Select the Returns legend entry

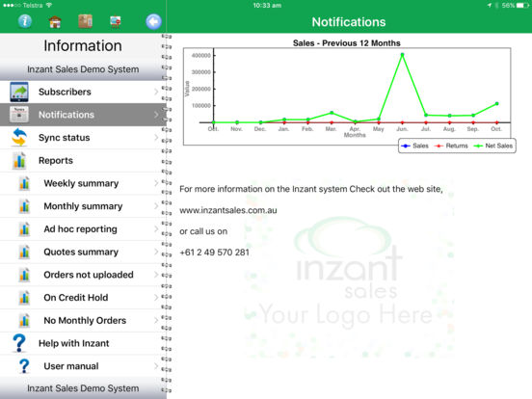click(451, 146)
